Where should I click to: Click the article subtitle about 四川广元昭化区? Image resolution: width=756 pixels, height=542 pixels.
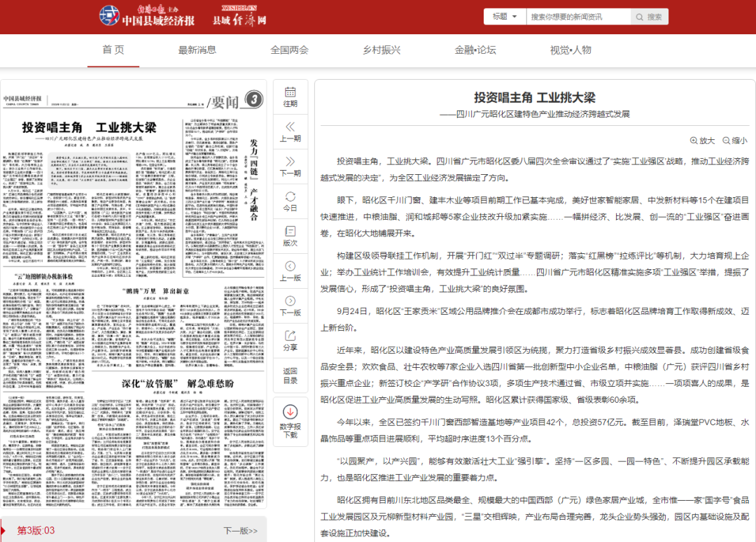tap(535, 114)
